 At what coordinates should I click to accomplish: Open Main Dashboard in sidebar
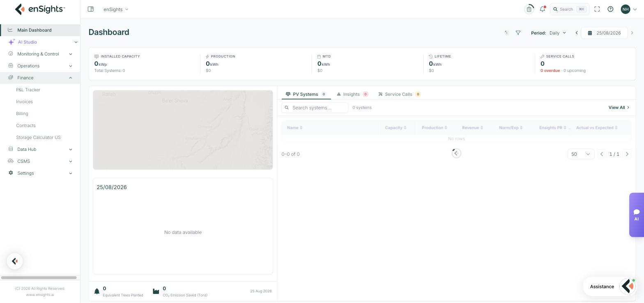tap(40, 30)
